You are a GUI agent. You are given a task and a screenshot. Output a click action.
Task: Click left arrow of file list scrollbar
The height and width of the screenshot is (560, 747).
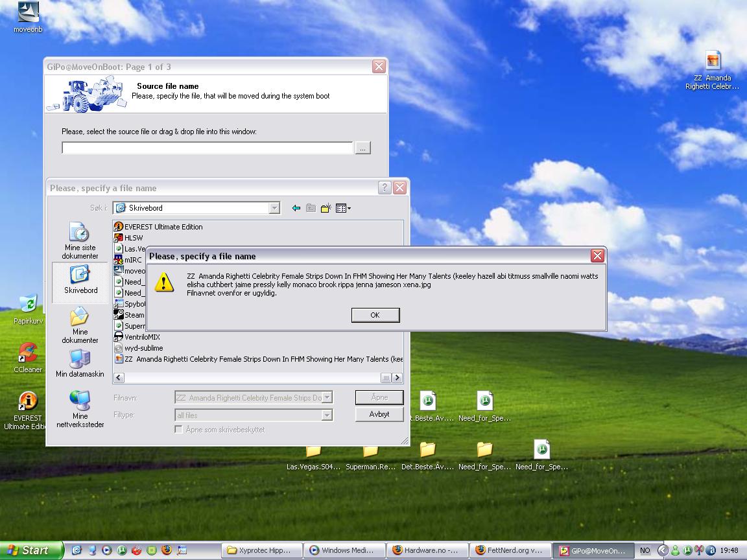click(x=119, y=378)
